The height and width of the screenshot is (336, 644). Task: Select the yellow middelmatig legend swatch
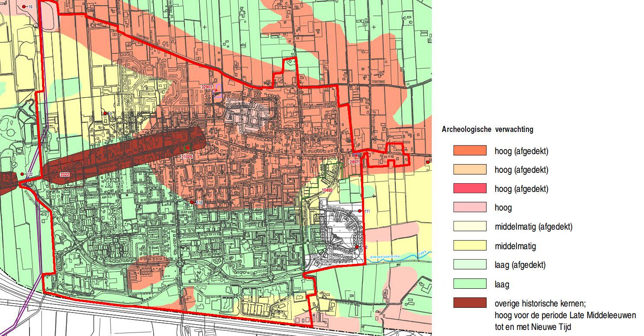point(470,246)
